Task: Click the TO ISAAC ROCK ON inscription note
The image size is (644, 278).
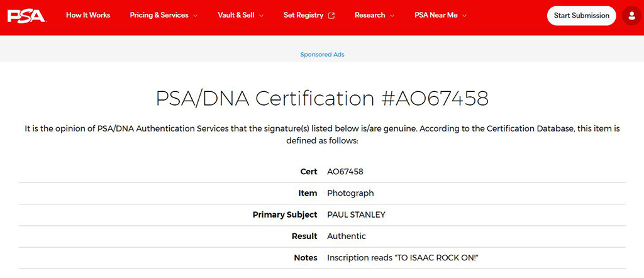Action: [402, 258]
